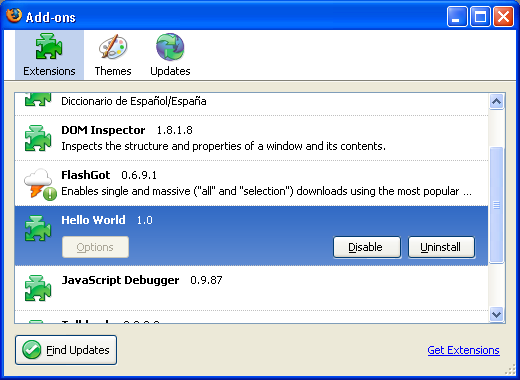The image size is (520, 380).
Task: Click FlashGot description about downloads
Action: pyautogui.click(x=266, y=191)
